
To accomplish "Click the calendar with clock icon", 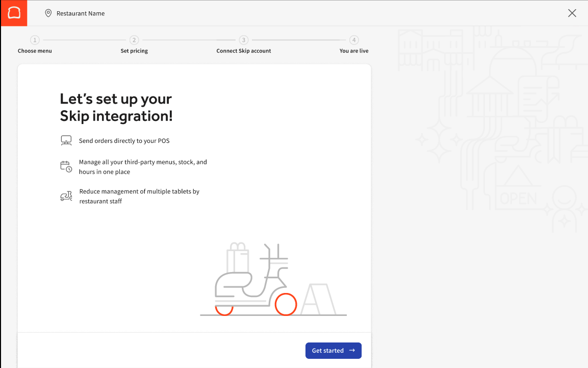I will (x=66, y=166).
